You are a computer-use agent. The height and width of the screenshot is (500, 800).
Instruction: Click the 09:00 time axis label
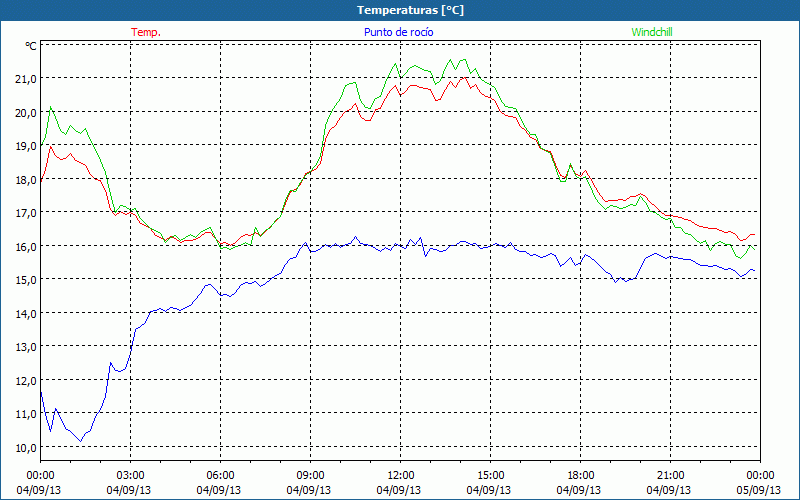310,476
